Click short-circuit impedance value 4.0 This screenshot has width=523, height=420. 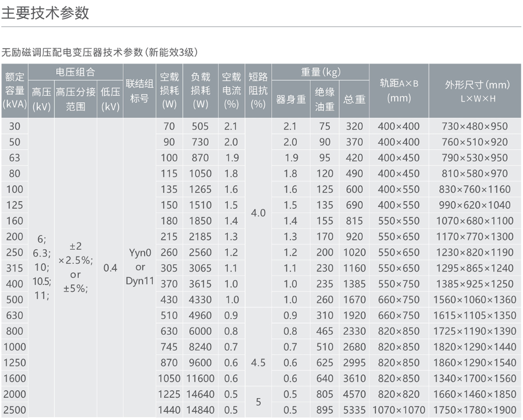click(x=258, y=213)
